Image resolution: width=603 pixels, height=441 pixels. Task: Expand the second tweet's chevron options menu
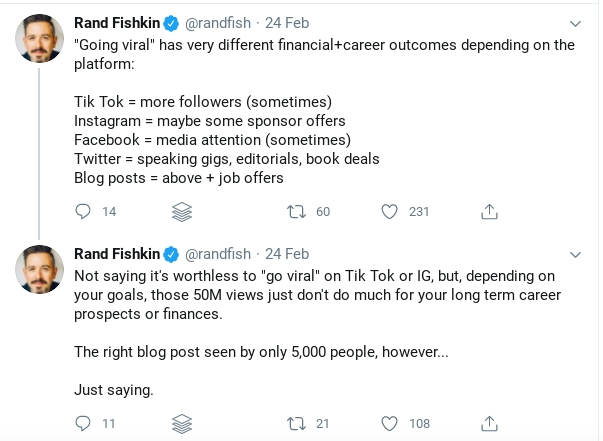575,253
